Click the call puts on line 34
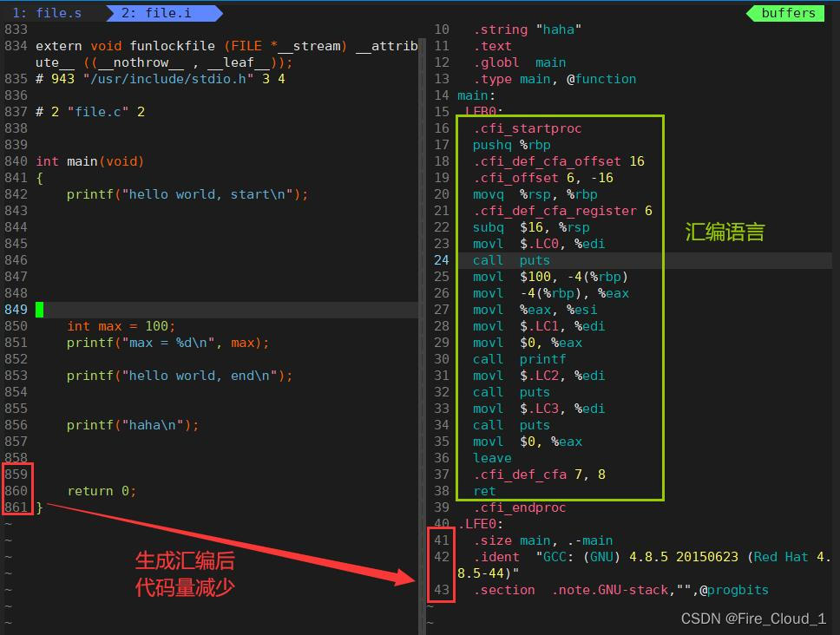Screen dimensions: 840x635 tap(512, 425)
